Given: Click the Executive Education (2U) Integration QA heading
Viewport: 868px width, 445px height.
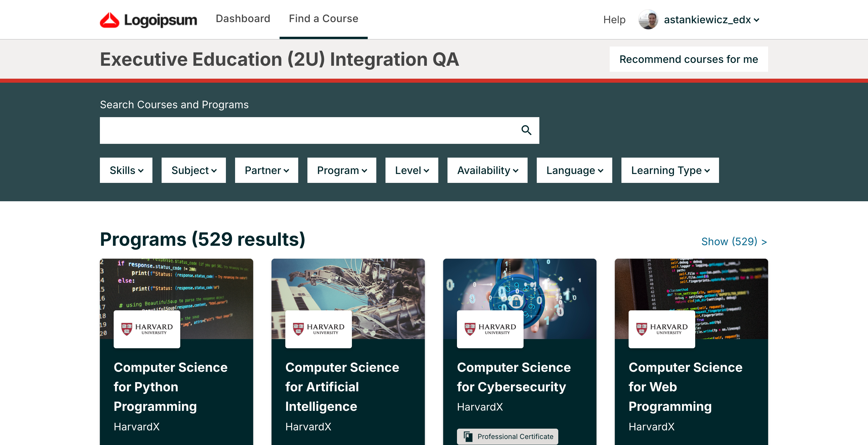Looking at the screenshot, I should tap(279, 59).
